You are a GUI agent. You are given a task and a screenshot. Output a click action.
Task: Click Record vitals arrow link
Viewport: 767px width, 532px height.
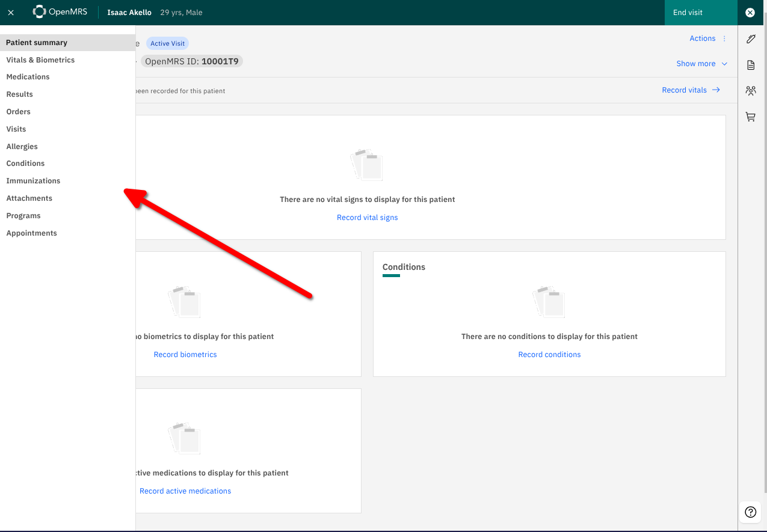691,90
